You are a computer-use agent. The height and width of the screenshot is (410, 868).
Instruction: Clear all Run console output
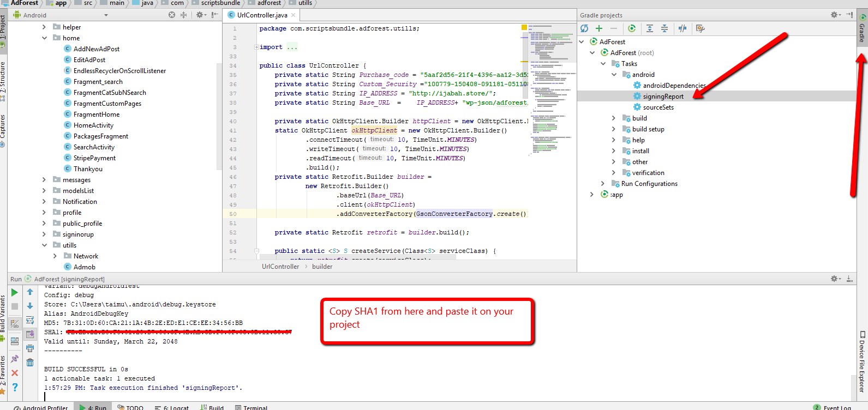pos(30,363)
